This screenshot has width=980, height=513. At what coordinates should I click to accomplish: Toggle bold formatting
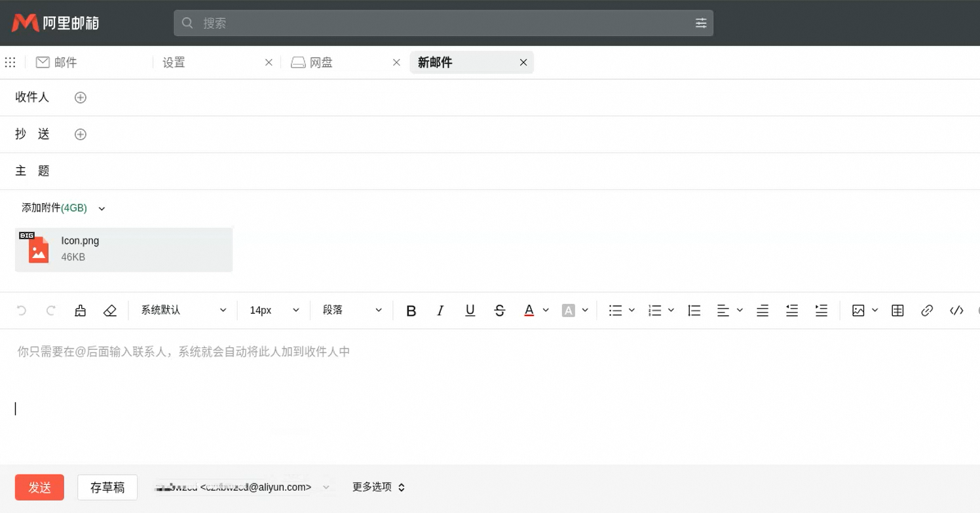[x=411, y=311]
